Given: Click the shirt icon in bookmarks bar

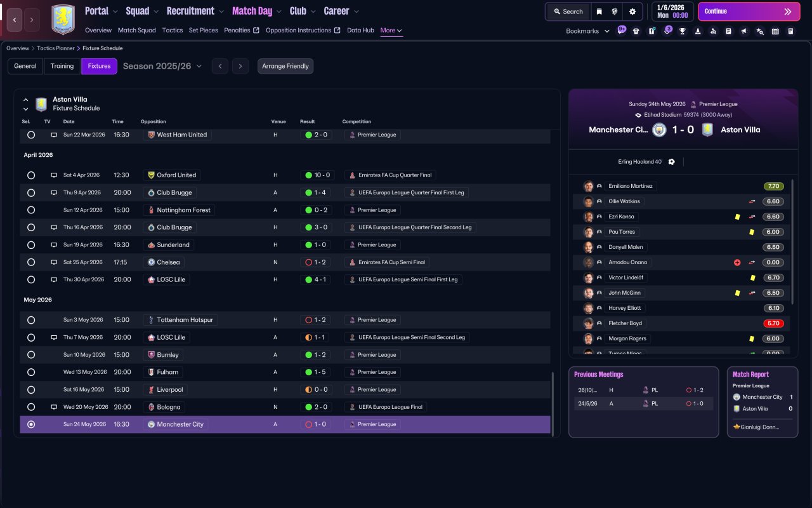Looking at the screenshot, I should click(636, 31).
